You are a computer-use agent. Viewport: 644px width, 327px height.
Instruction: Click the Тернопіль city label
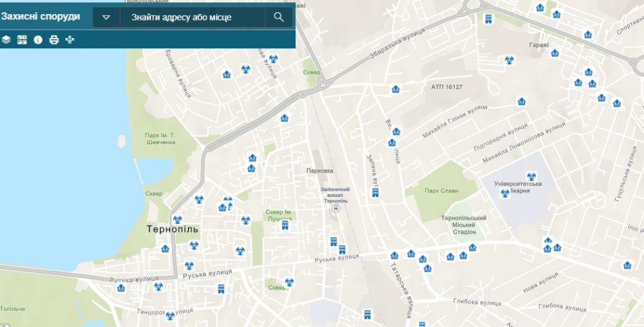pos(173,229)
